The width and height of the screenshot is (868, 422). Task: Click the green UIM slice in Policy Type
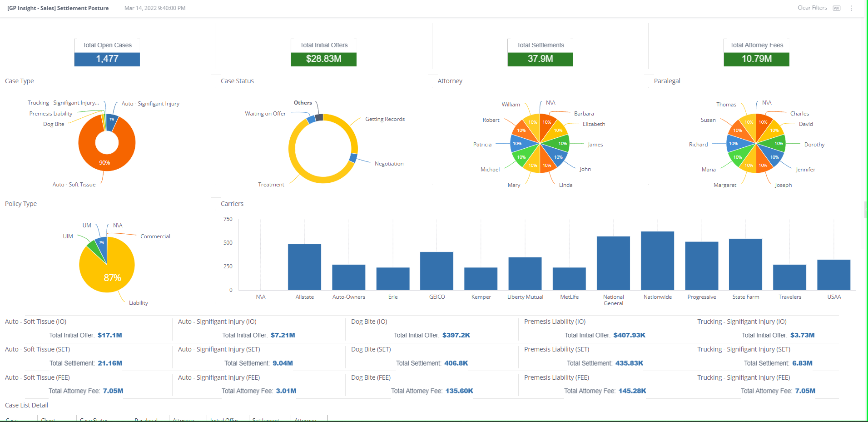pyautogui.click(x=94, y=249)
